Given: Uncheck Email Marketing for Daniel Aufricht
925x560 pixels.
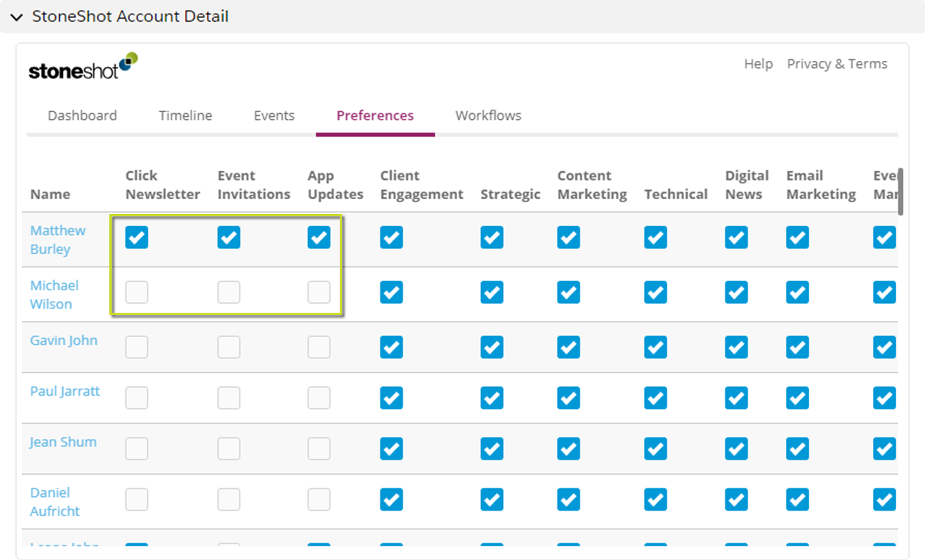Looking at the screenshot, I should pos(798,500).
